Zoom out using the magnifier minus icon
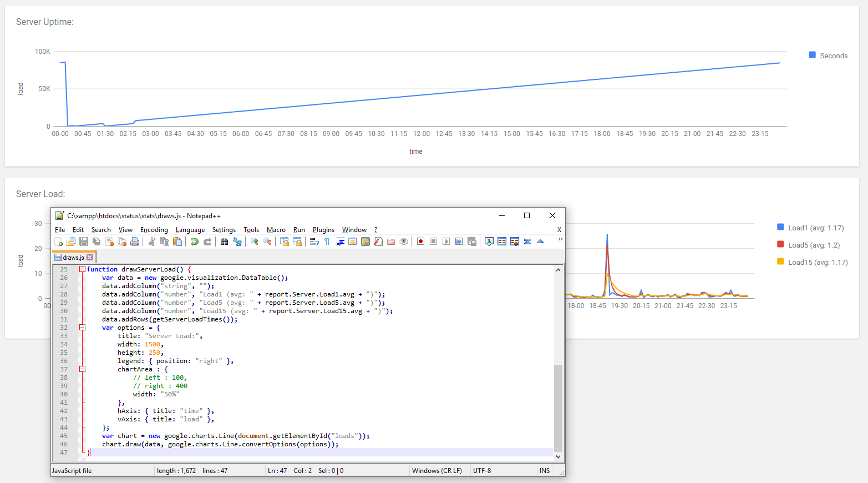 (267, 241)
